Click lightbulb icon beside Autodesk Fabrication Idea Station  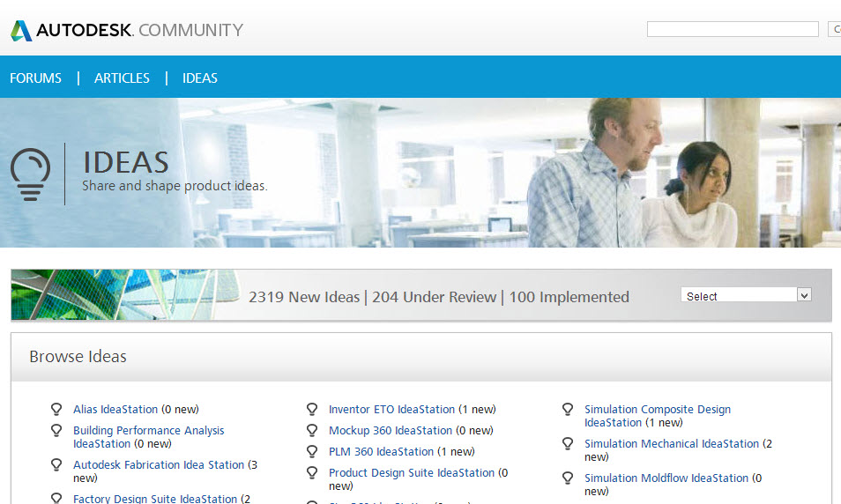56,465
